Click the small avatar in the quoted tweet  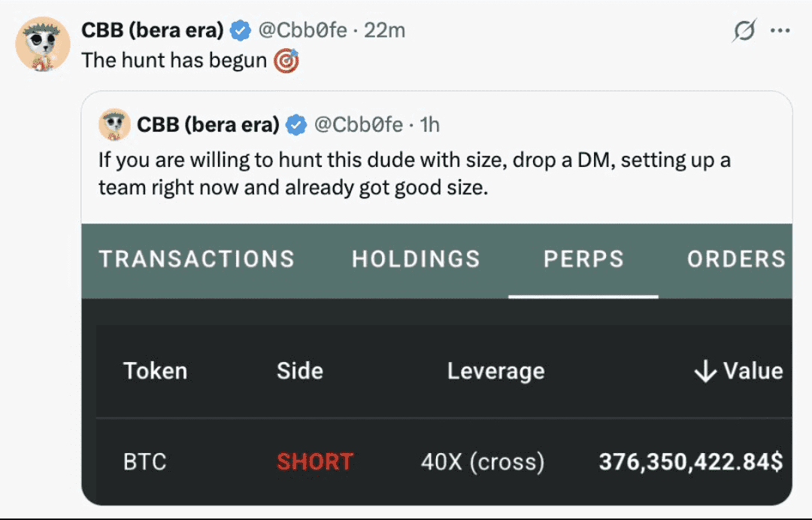pos(114,124)
